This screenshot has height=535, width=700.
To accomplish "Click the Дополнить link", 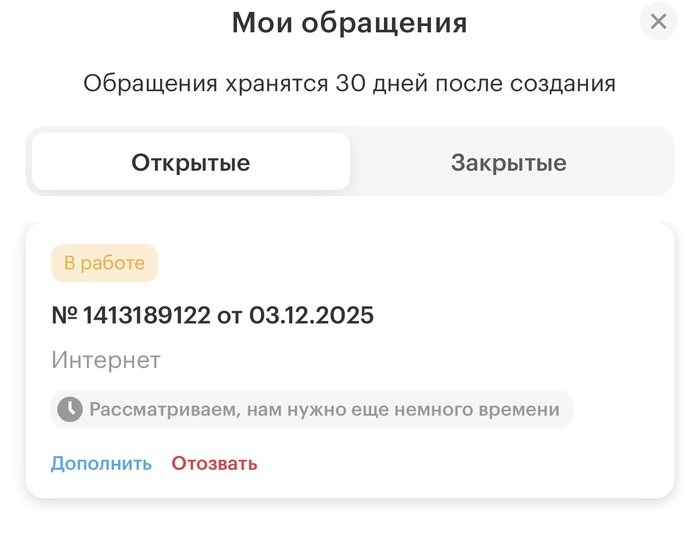I will (x=101, y=463).
